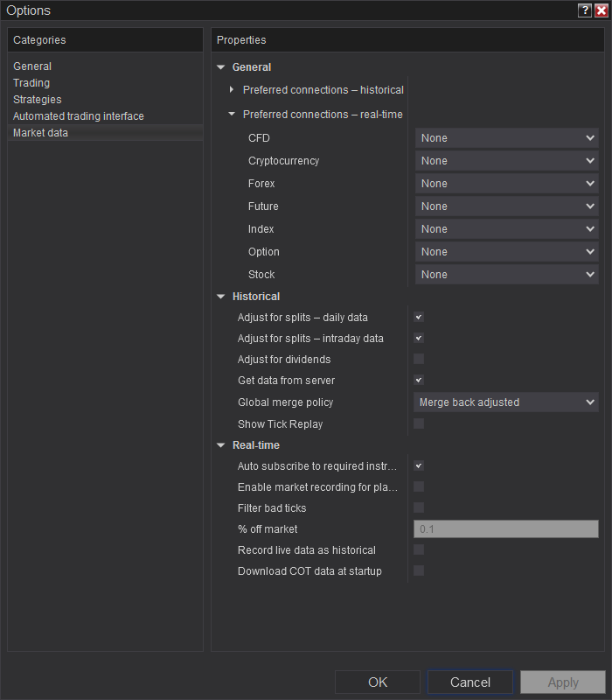The image size is (612, 700).
Task: Enable Filter bad ticks checkbox
Action: click(419, 508)
